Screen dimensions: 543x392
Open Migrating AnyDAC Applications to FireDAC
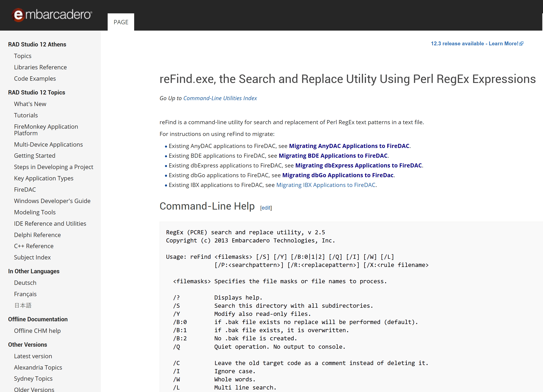(x=349, y=146)
